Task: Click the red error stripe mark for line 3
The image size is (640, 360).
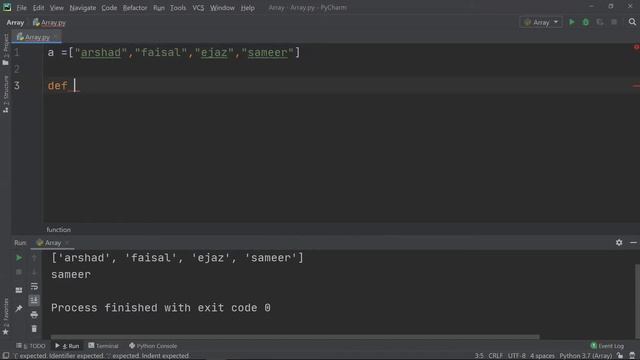Action: pos(636,86)
